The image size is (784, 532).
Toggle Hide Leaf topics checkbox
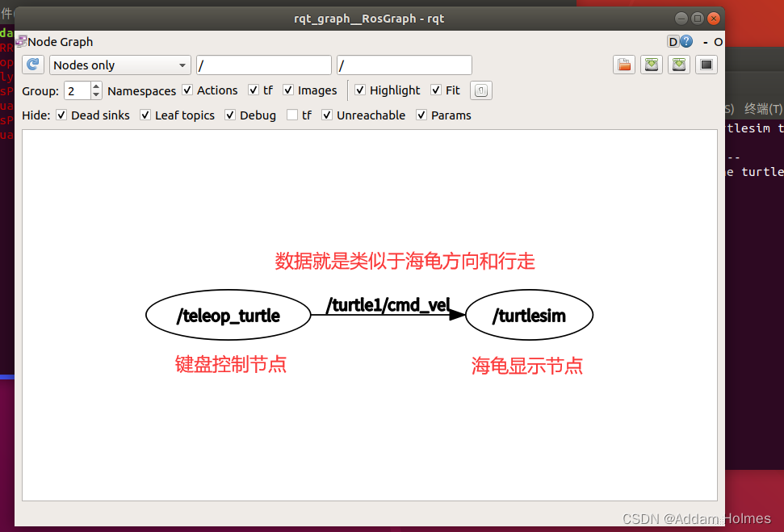point(145,115)
